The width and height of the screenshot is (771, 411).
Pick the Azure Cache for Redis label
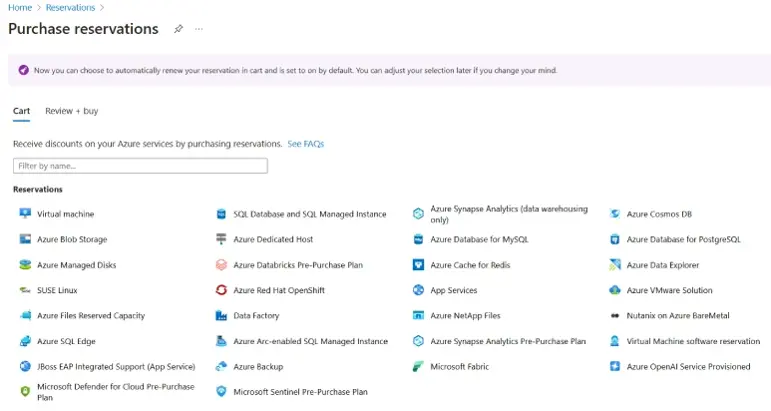470,265
